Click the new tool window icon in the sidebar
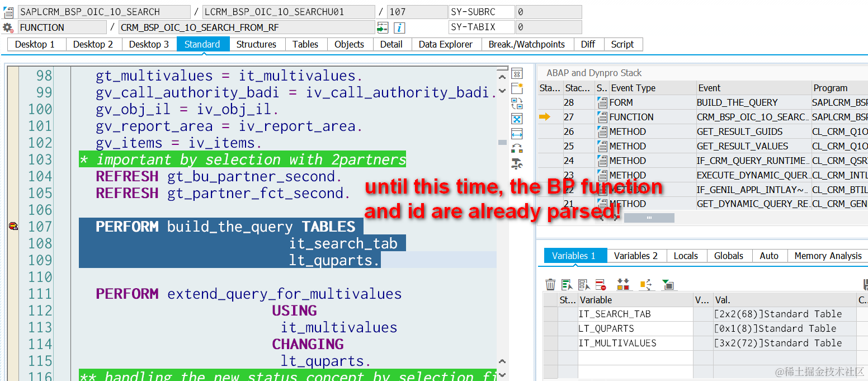The height and width of the screenshot is (381, 868). click(x=517, y=88)
